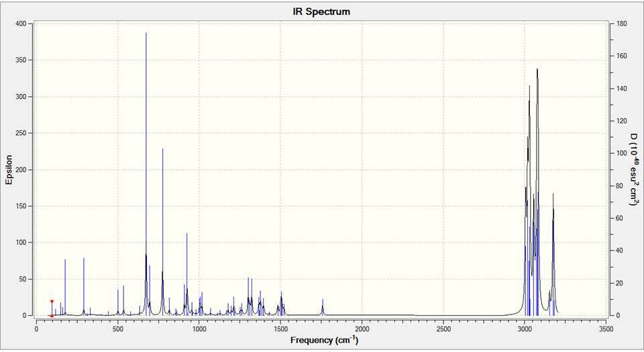This screenshot has width=644, height=352.
Task: Click the 120 tick on right D axis
Action: [x=621, y=121]
